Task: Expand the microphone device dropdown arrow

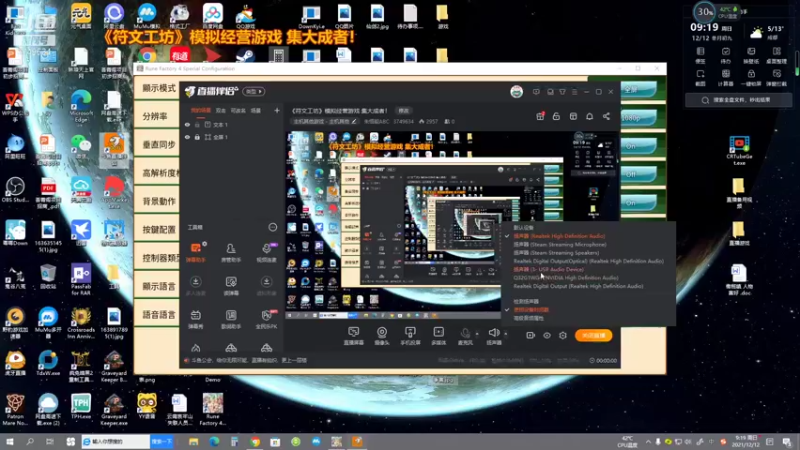Action: 477,334
